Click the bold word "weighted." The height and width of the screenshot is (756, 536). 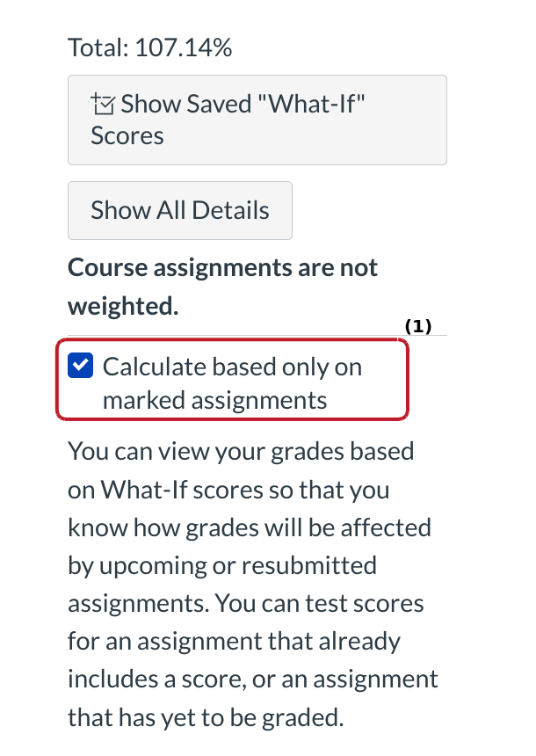tap(123, 306)
